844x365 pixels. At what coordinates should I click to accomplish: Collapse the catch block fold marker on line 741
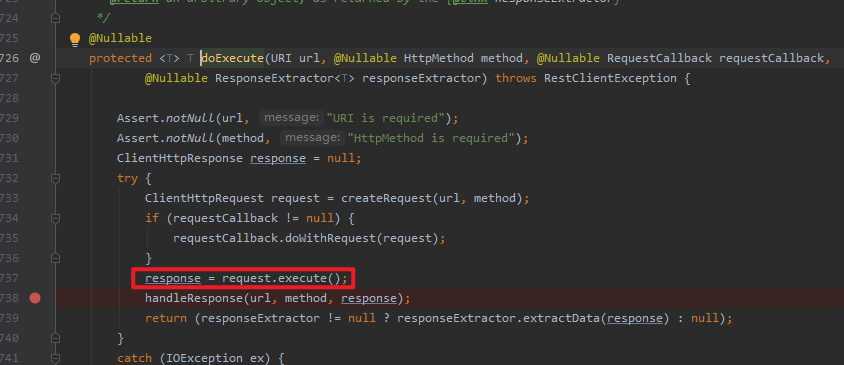tap(55, 358)
